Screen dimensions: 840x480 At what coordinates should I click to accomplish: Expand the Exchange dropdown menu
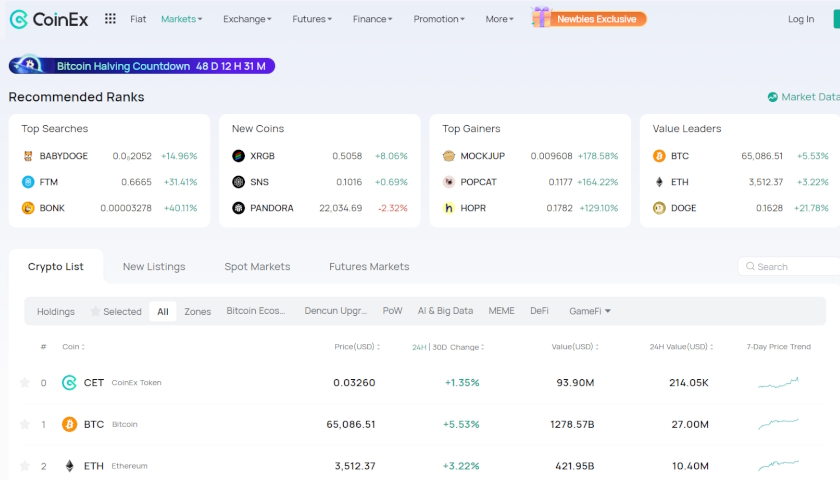(248, 19)
